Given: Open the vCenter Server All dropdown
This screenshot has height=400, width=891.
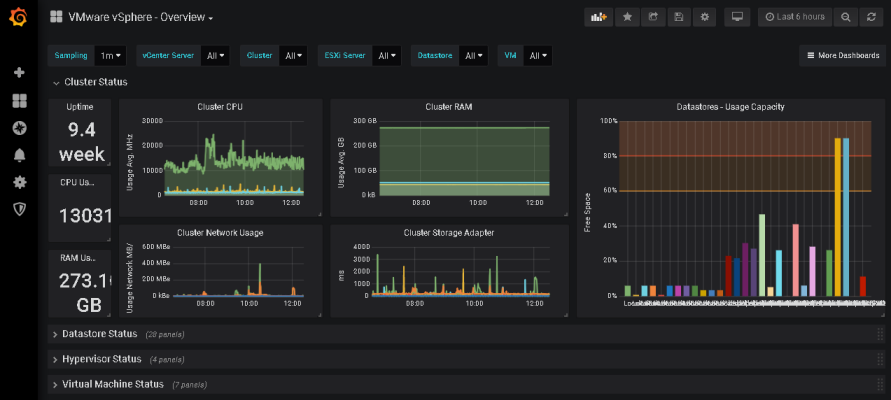Looking at the screenshot, I should (215, 56).
